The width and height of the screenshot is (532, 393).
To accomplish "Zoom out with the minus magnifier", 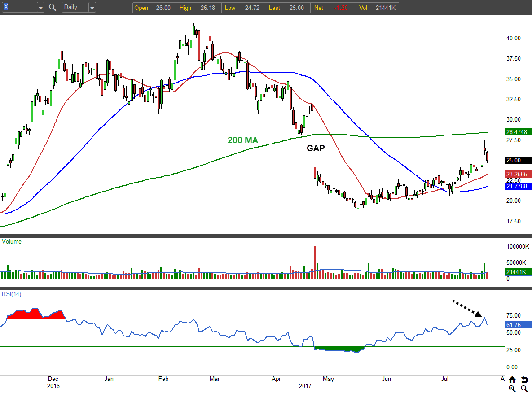I will [x=524, y=389].
